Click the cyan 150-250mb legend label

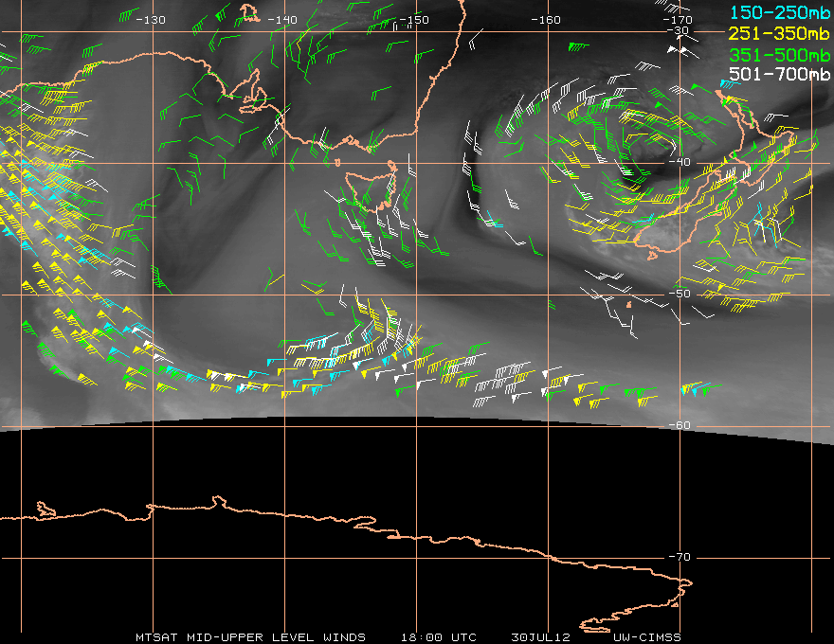780,12
